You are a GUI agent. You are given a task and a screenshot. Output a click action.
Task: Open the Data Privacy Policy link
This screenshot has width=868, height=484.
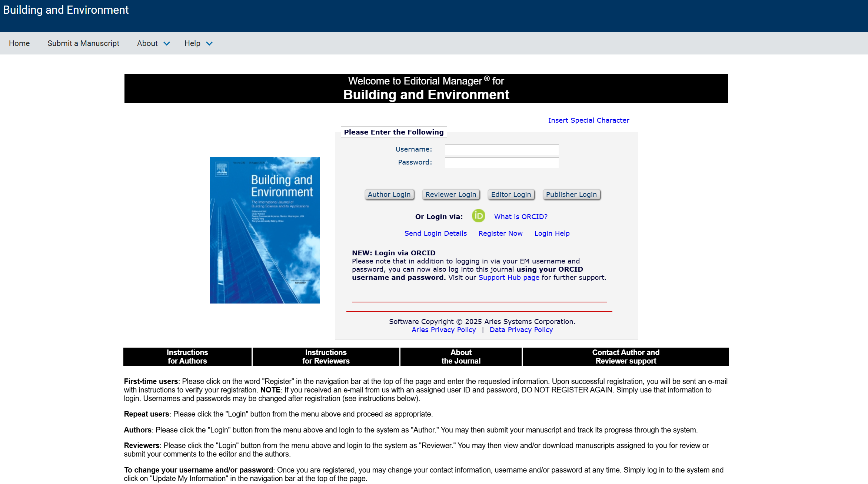pos(521,330)
